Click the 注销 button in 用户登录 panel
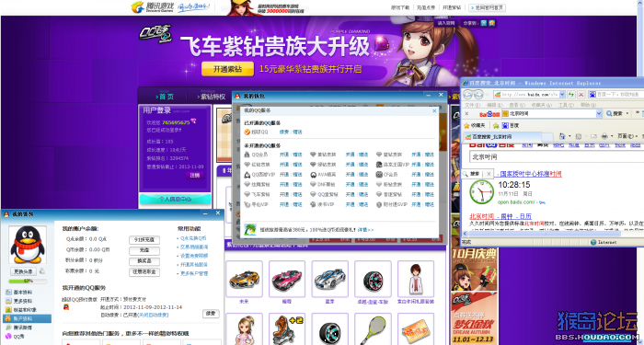This screenshot has width=644, height=345. click(195, 176)
